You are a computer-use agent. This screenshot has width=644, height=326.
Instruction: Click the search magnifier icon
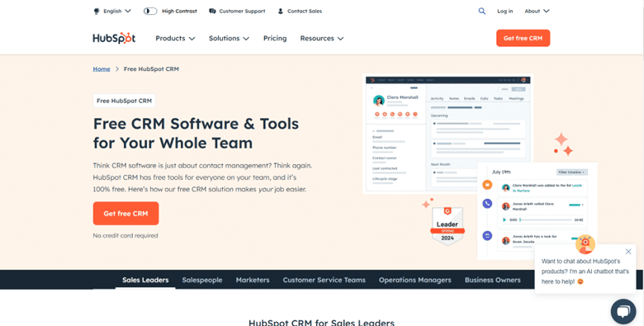point(482,11)
